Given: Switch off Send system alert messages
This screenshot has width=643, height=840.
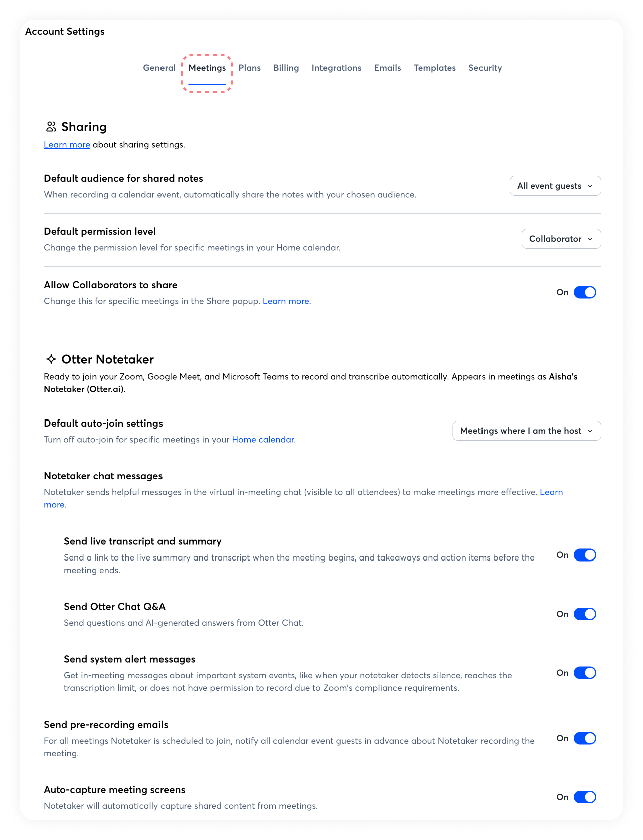Looking at the screenshot, I should 585,673.
